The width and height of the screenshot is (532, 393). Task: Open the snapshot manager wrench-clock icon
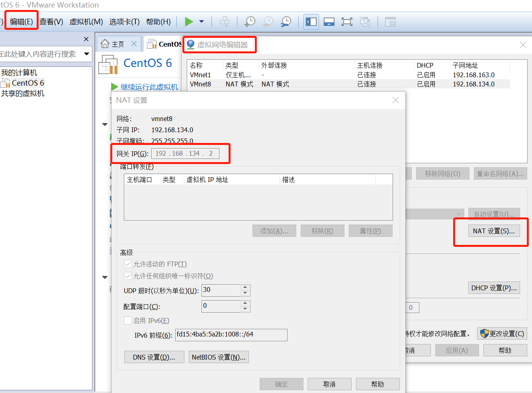tap(286, 22)
